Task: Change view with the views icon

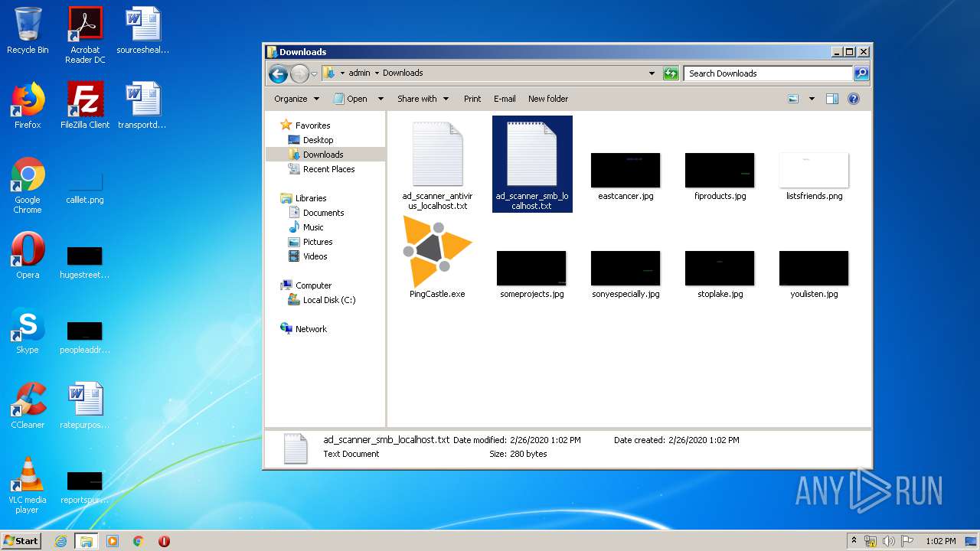Action: pos(793,99)
